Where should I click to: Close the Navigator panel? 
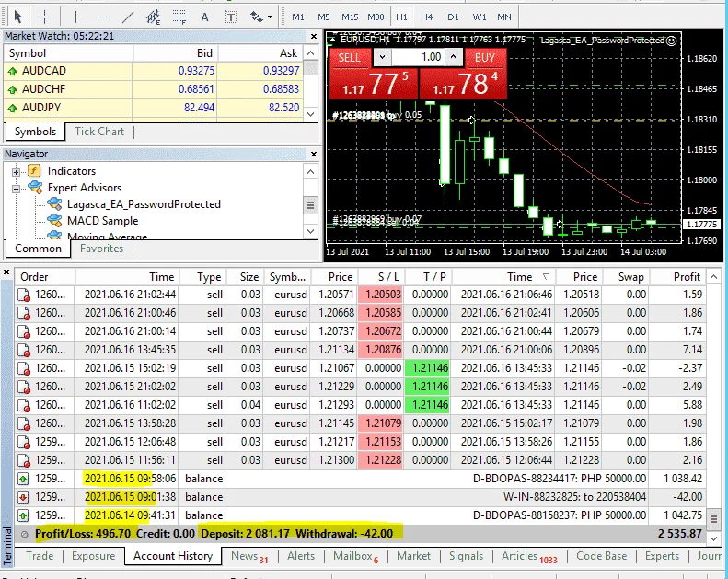point(314,154)
